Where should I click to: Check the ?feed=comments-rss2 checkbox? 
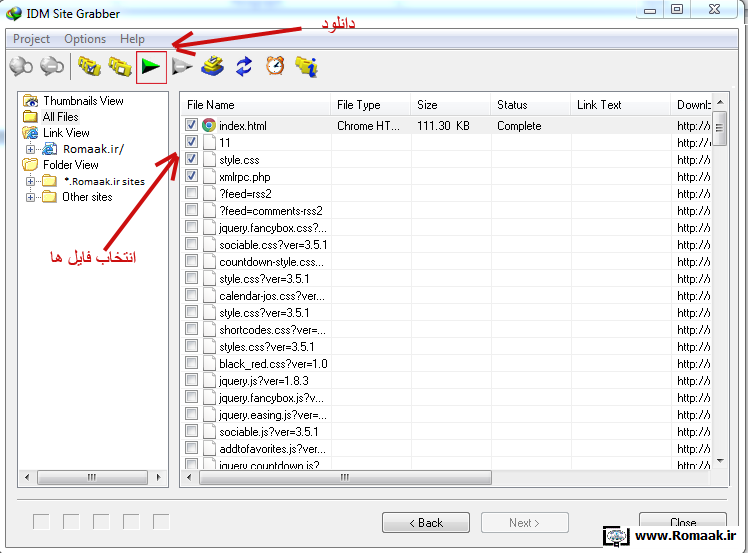tap(191, 209)
